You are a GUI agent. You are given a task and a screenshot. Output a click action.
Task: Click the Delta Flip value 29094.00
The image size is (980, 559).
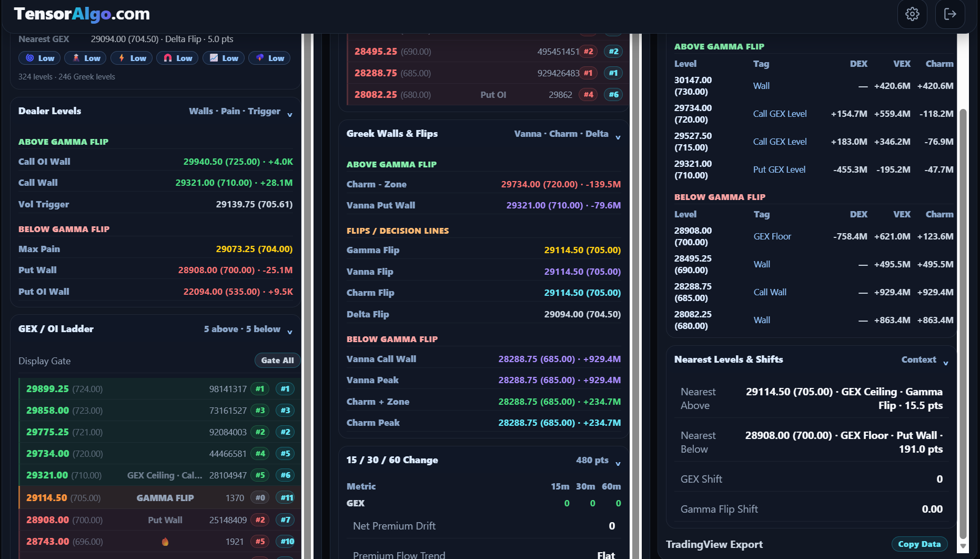click(x=582, y=314)
